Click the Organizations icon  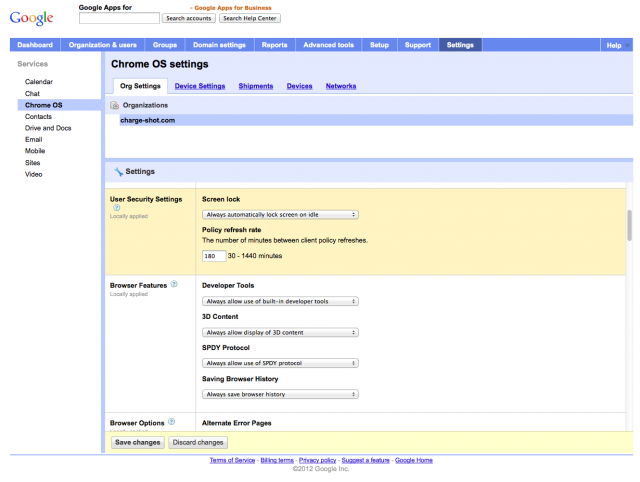click(115, 105)
